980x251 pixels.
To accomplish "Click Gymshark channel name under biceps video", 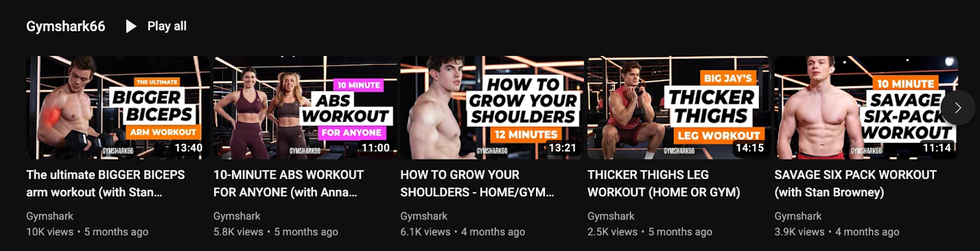I will coord(50,216).
